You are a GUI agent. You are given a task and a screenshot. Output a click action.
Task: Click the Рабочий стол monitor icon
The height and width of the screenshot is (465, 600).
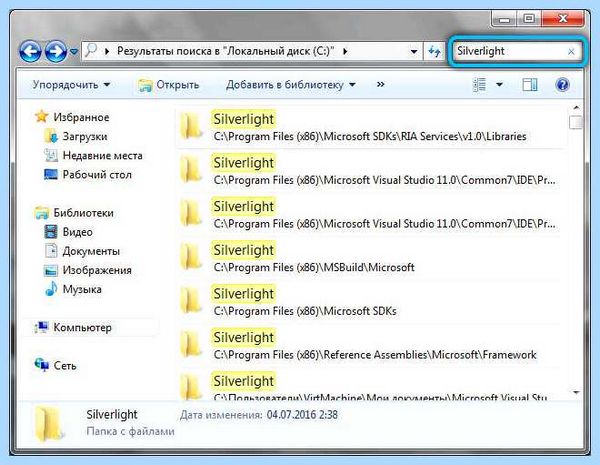click(51, 174)
